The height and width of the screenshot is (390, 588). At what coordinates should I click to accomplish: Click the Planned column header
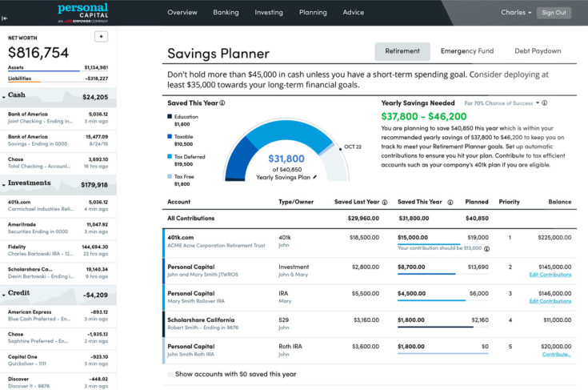pos(477,202)
